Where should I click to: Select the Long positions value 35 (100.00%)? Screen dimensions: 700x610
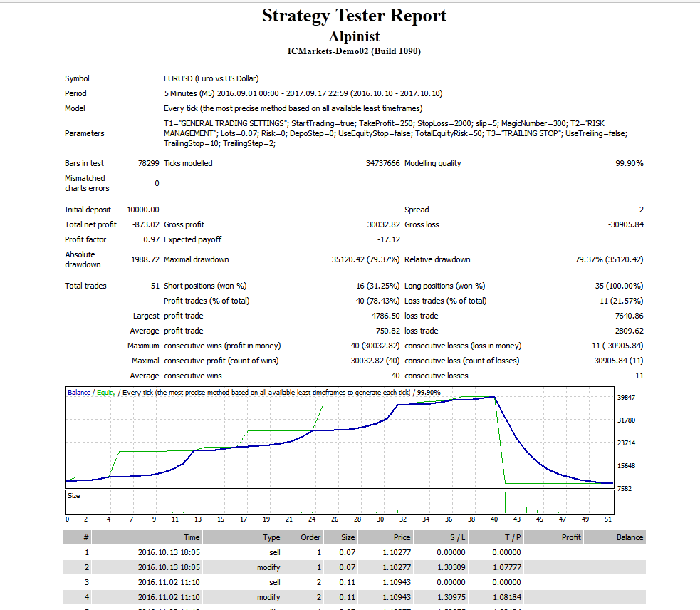pyautogui.click(x=620, y=286)
